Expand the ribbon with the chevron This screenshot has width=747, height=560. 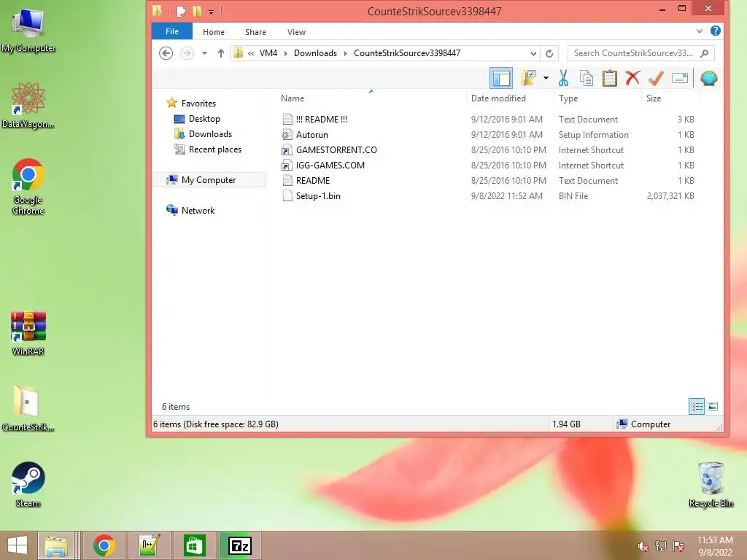[x=700, y=31]
